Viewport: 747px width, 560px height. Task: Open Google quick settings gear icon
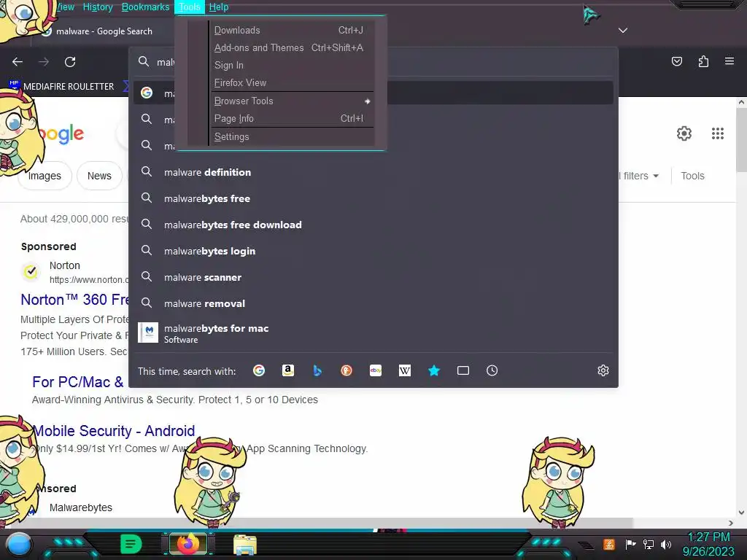click(x=684, y=133)
